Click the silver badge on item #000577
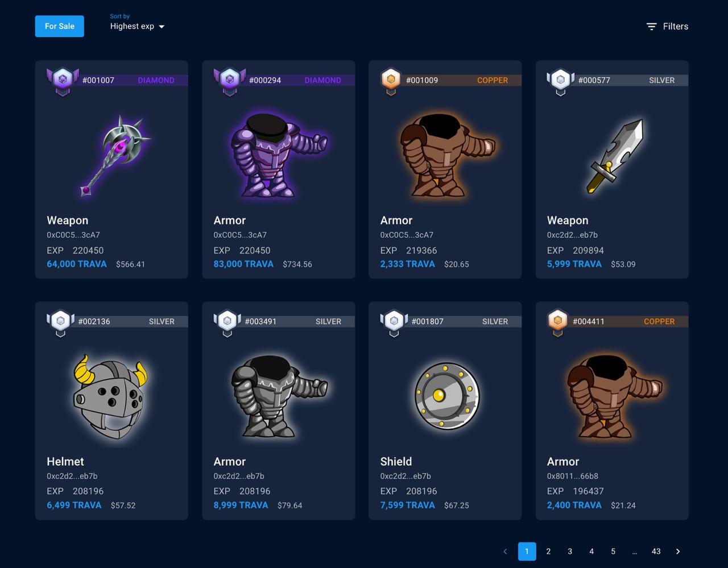 click(560, 81)
